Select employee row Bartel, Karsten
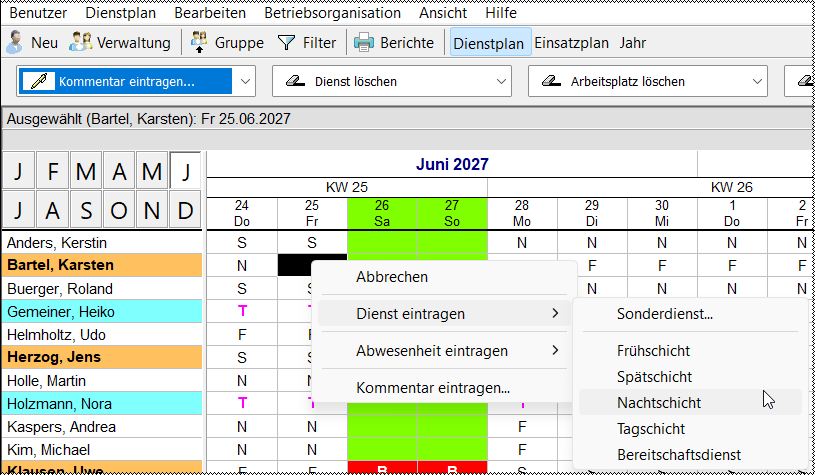Screen dimensions: 815x475 click(102, 266)
